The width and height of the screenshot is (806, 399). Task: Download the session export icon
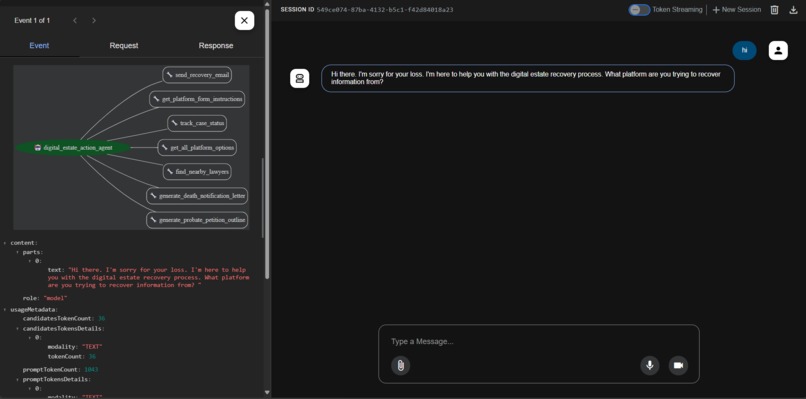[x=793, y=10]
